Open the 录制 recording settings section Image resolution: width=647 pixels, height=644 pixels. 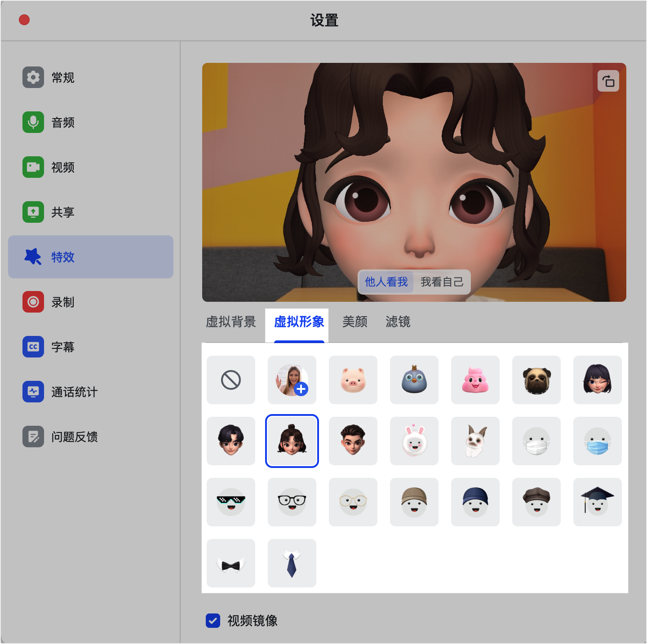[x=91, y=302]
